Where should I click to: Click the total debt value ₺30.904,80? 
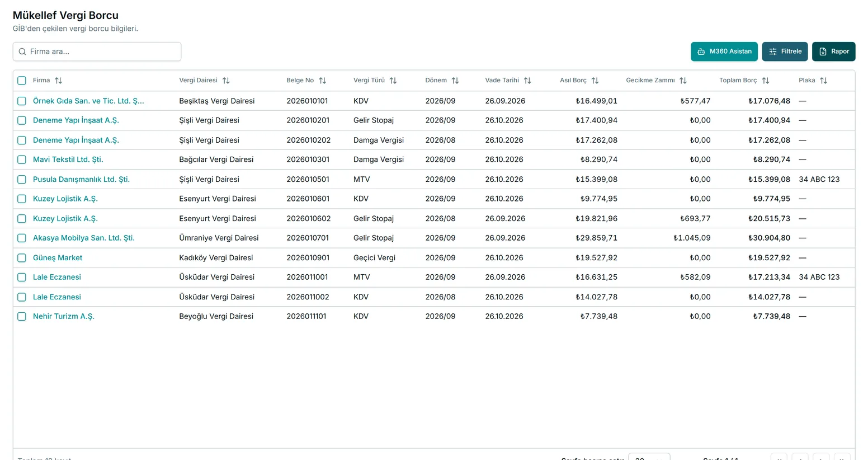click(x=769, y=238)
